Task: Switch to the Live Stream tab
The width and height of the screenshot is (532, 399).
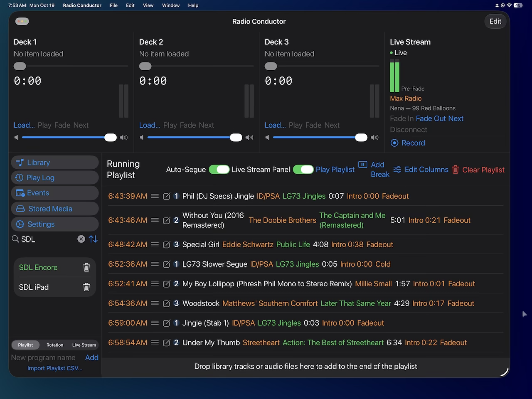Action: [x=84, y=345]
